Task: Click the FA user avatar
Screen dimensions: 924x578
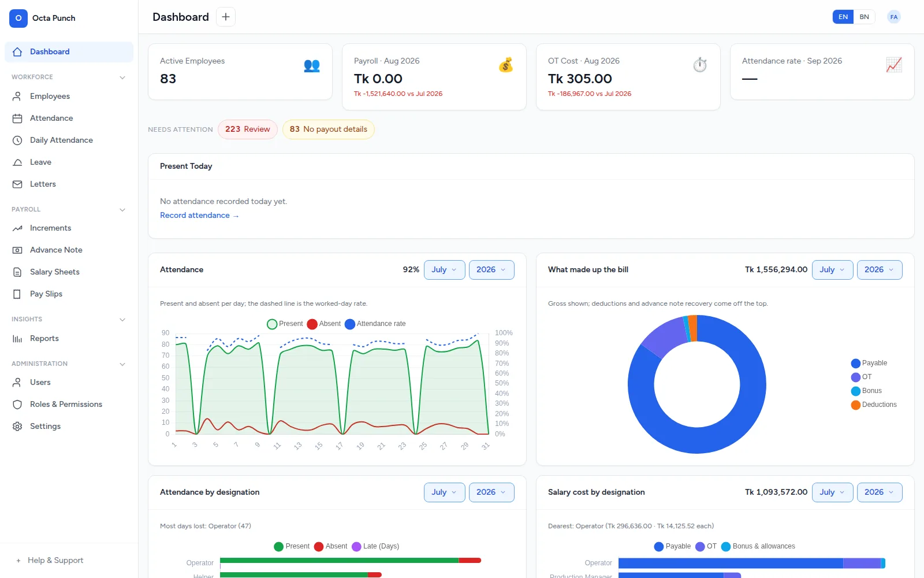Action: pyautogui.click(x=894, y=17)
